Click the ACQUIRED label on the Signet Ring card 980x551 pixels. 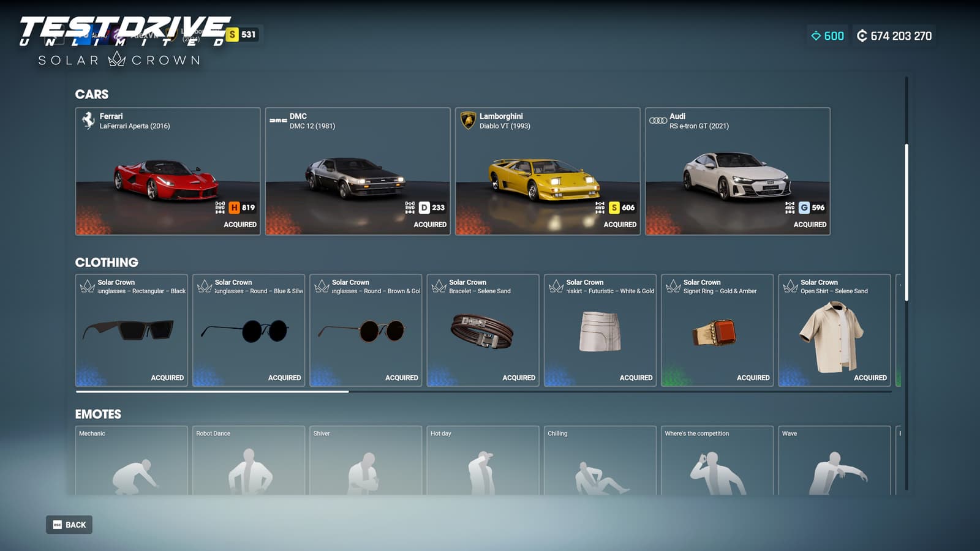coord(753,378)
